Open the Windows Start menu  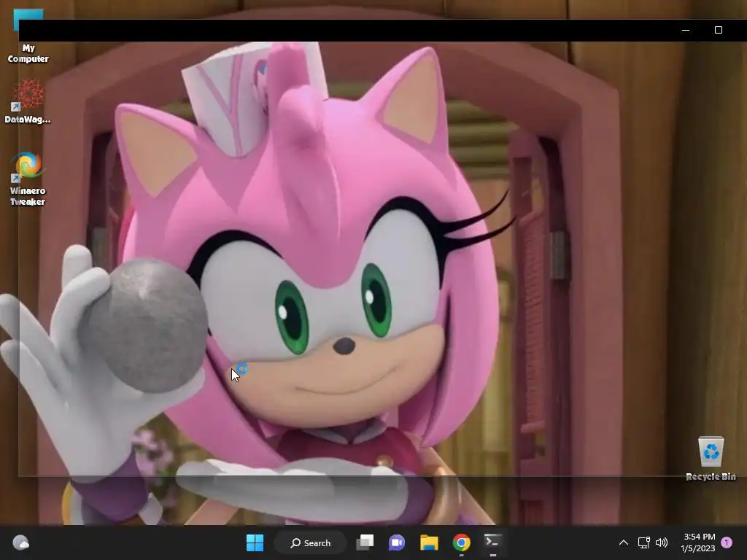pyautogui.click(x=255, y=542)
